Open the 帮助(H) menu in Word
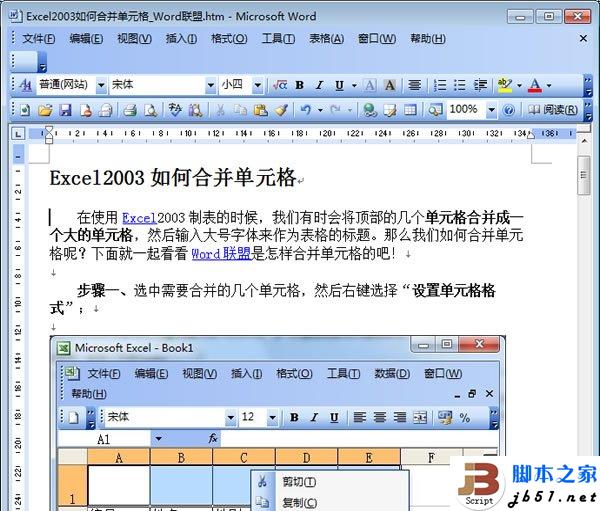 point(428,39)
